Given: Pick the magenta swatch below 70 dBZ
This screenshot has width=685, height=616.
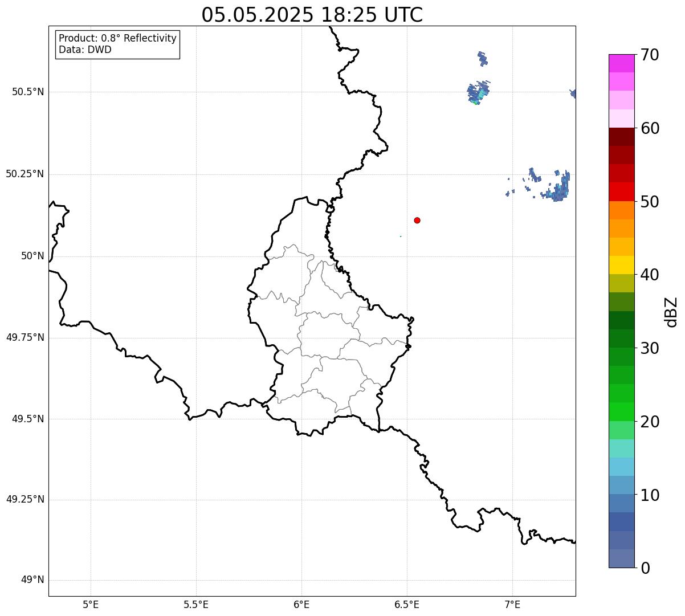Looking at the screenshot, I should [621, 63].
